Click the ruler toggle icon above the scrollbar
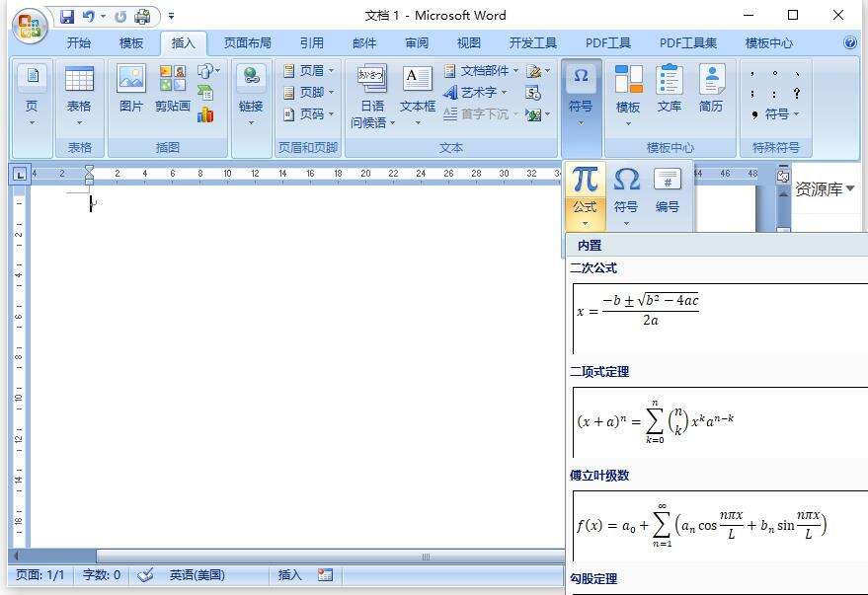The image size is (868, 595). [783, 176]
